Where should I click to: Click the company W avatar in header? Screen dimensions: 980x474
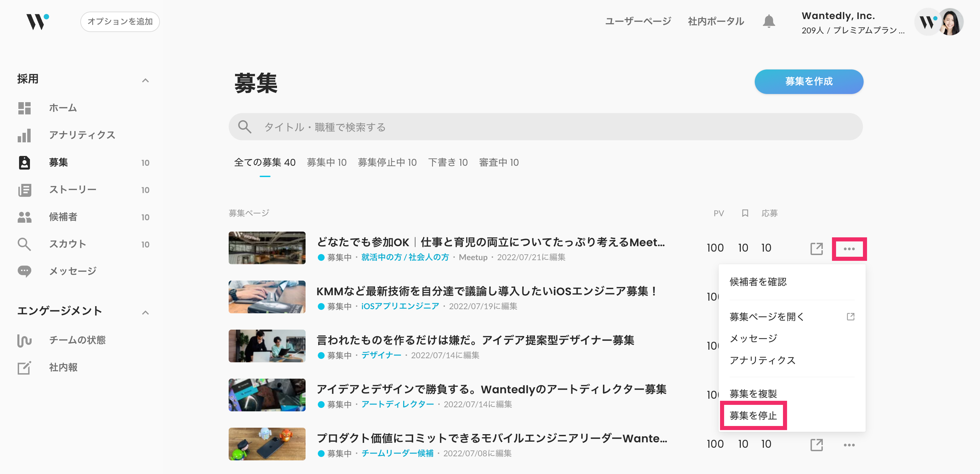[927, 22]
